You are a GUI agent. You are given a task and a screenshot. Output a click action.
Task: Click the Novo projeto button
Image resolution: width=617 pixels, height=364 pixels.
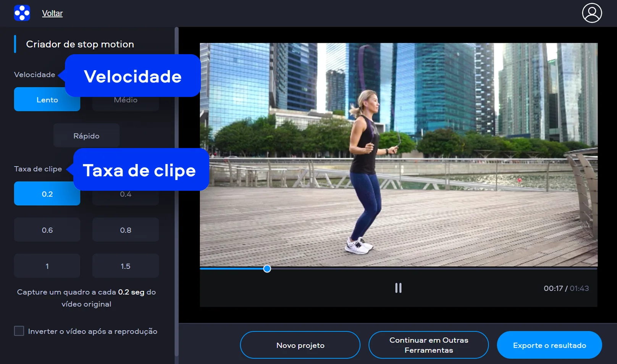[x=300, y=345]
